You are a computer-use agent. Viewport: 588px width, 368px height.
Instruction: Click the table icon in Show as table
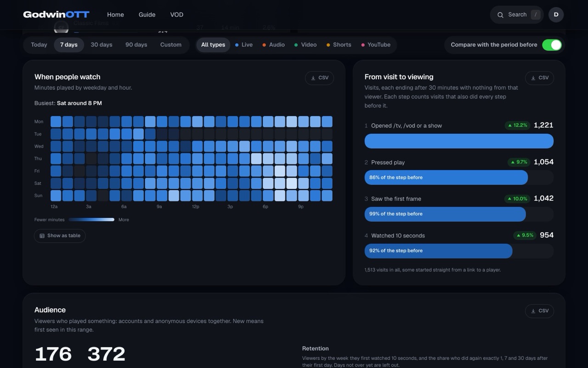click(42, 236)
